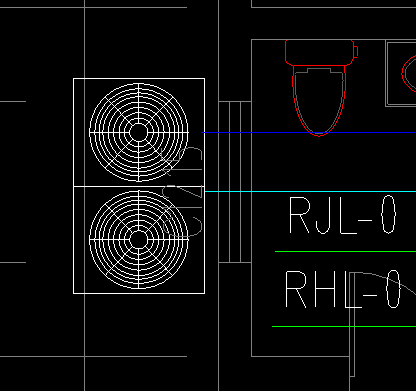The image size is (416, 391).
Task: Select the upper circular fan symbol
Action: pos(139,132)
